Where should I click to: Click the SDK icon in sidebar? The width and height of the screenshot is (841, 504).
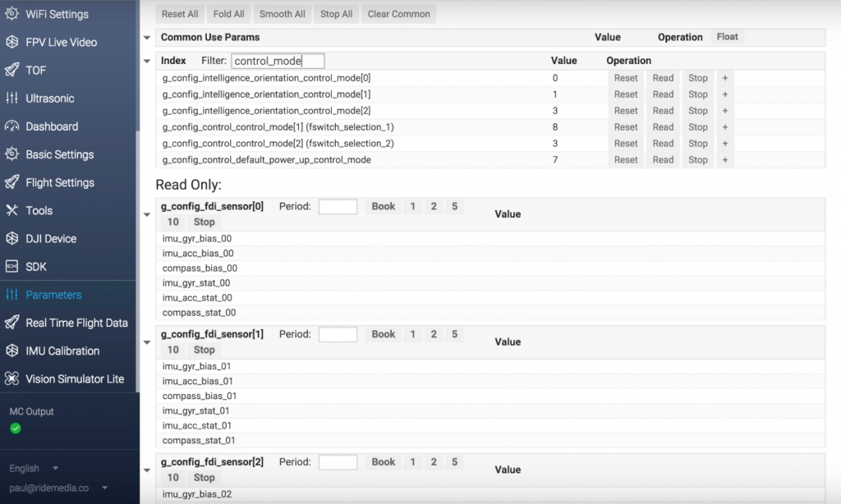11,267
